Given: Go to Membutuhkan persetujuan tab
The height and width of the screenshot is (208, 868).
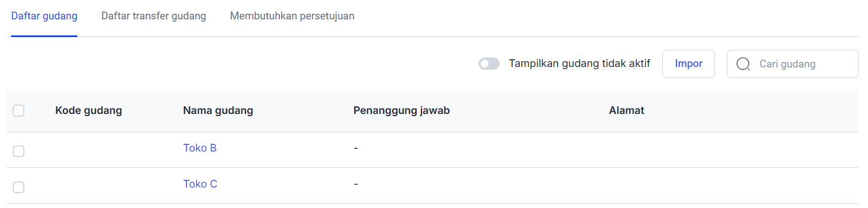Looking at the screenshot, I should [x=292, y=16].
